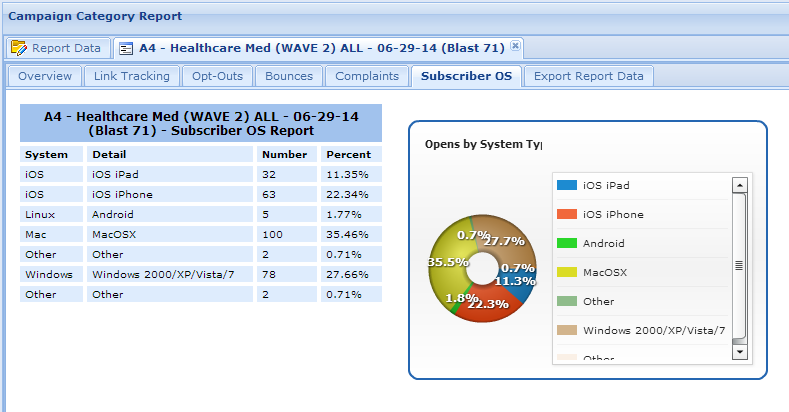789x412 pixels.
Task: View the Complaints tab
Action: click(367, 76)
